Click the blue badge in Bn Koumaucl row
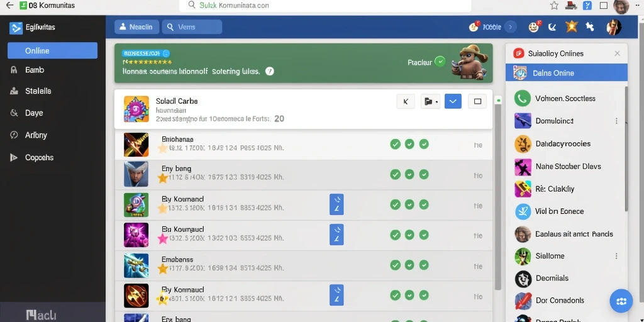This screenshot has height=322, width=644. (336, 235)
